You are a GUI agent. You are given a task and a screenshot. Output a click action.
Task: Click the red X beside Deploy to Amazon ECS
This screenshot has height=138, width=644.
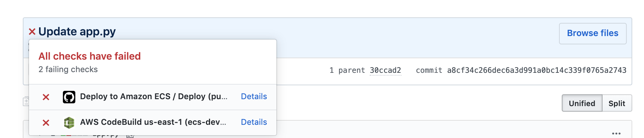pos(46,97)
